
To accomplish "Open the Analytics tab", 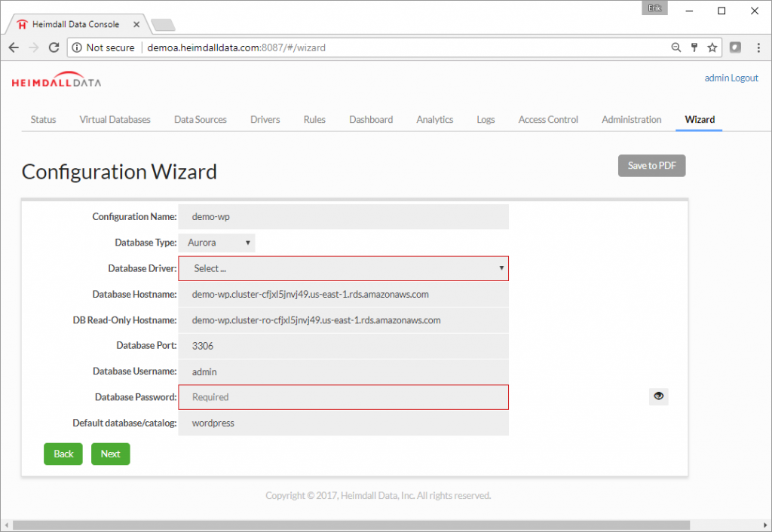I will [435, 120].
